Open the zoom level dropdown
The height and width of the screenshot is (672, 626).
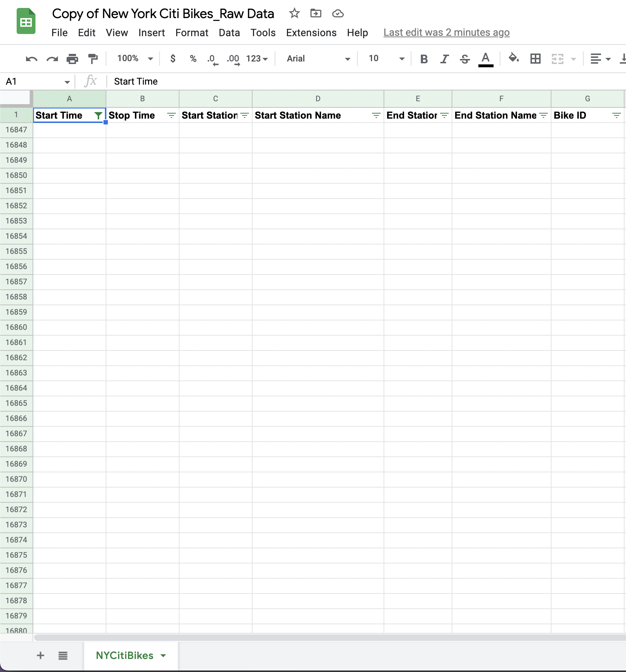point(135,59)
